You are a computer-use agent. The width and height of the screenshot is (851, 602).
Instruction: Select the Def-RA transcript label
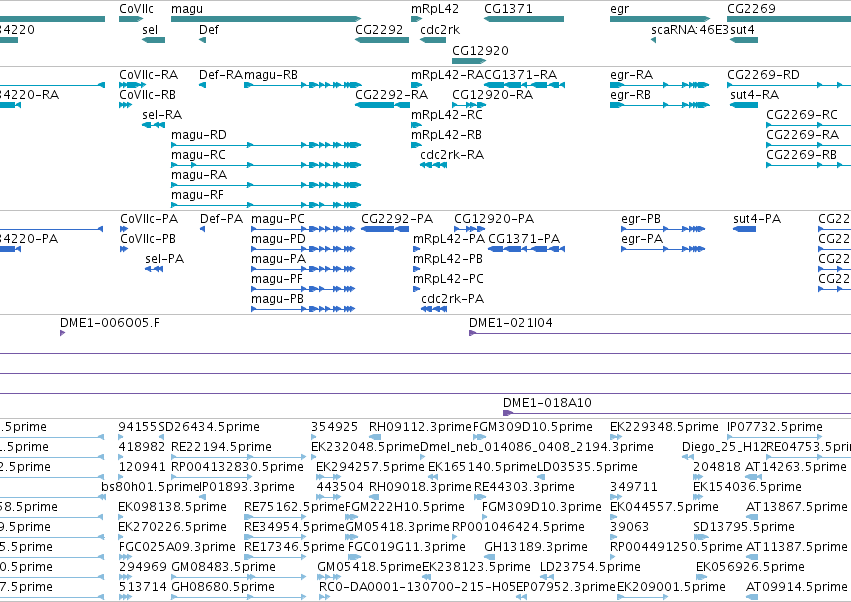click(221, 75)
